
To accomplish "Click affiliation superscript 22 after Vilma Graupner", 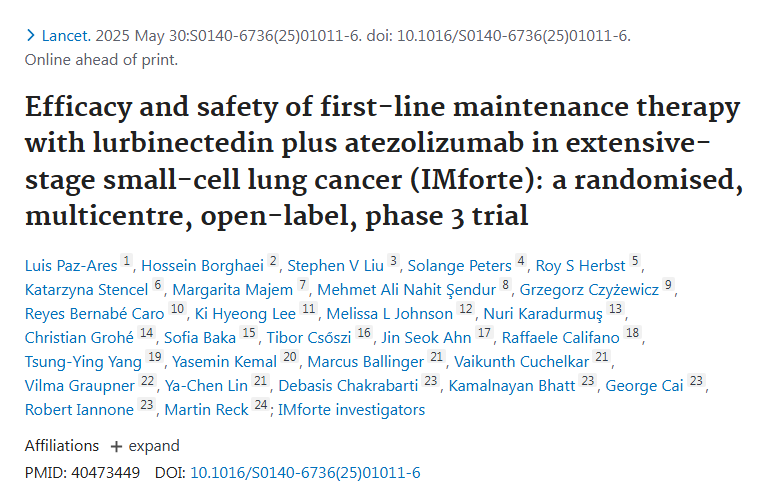I will tap(147, 381).
